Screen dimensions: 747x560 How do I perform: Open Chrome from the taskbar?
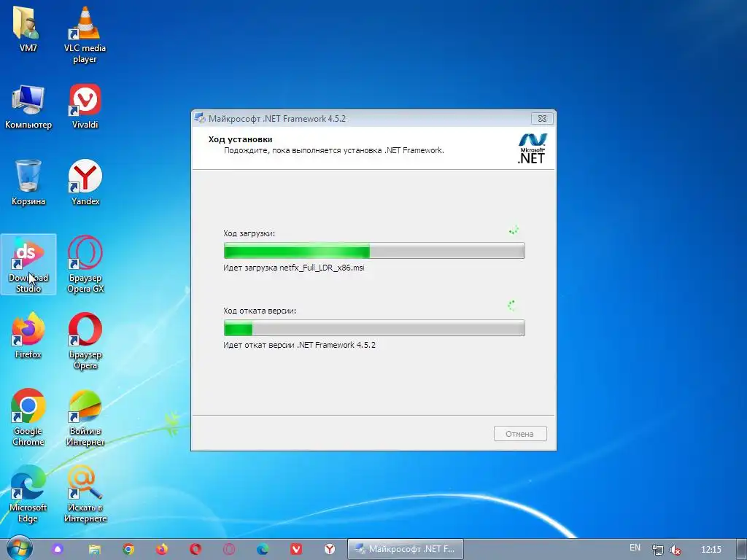point(128,549)
